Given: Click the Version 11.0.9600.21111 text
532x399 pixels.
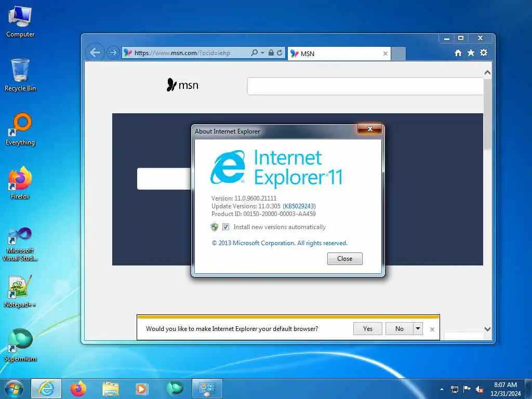Looking at the screenshot, I should pos(244,198).
